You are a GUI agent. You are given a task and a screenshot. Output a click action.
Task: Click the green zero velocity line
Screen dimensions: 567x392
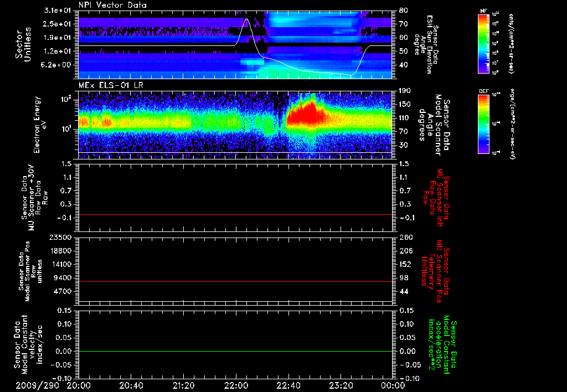coord(235,351)
